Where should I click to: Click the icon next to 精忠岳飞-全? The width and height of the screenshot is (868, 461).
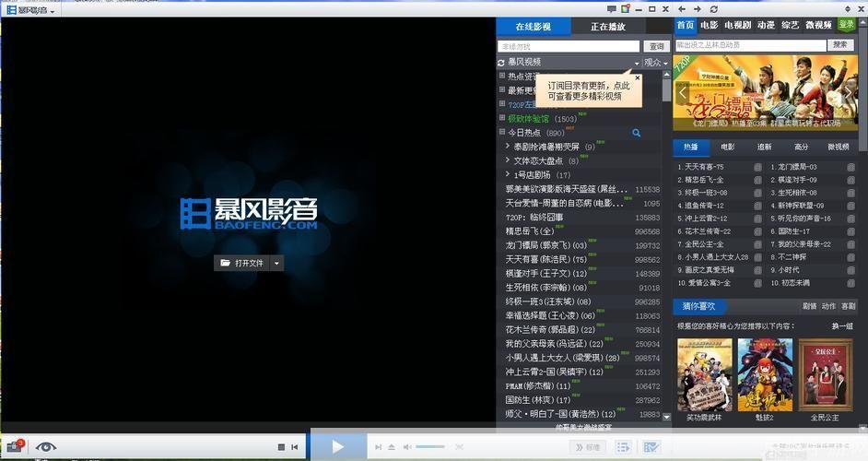point(757,180)
